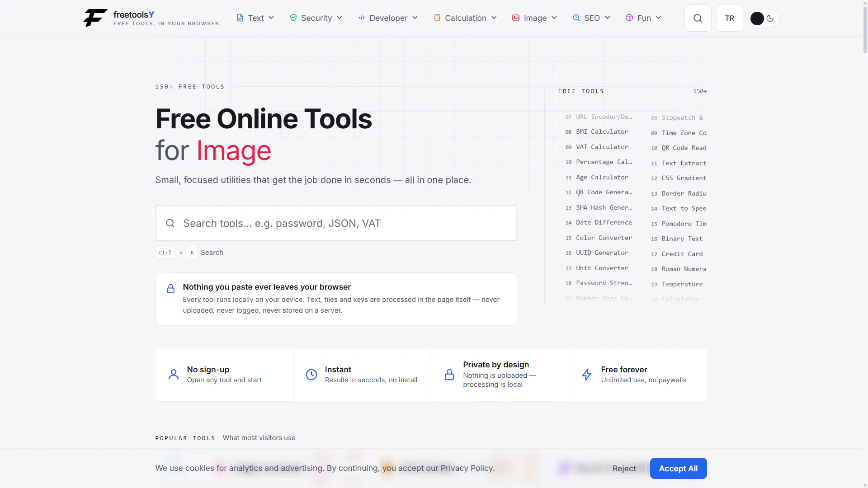Reject cookies
The width and height of the screenshot is (868, 488).
pos(624,469)
